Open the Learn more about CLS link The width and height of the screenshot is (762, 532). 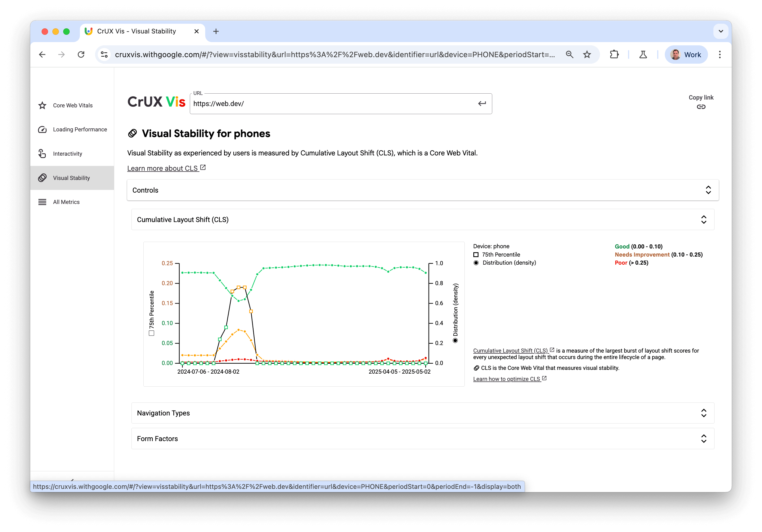[163, 168]
